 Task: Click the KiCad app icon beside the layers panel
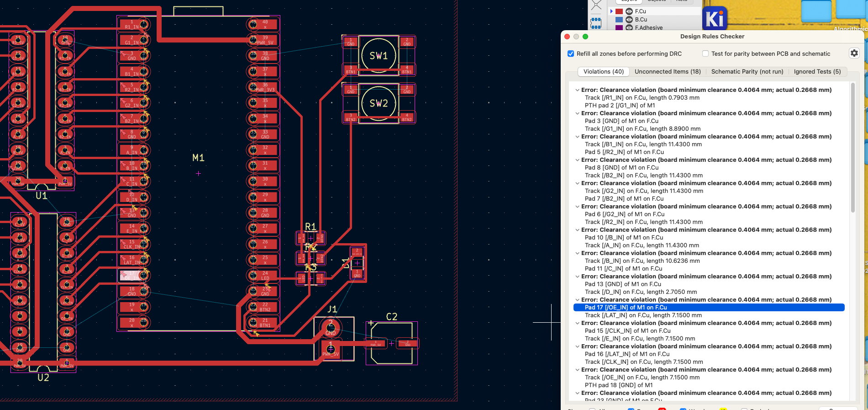tap(715, 18)
